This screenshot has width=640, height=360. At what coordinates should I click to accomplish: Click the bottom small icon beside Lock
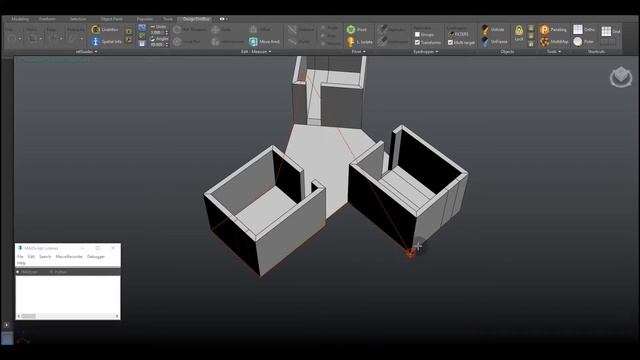531,44
